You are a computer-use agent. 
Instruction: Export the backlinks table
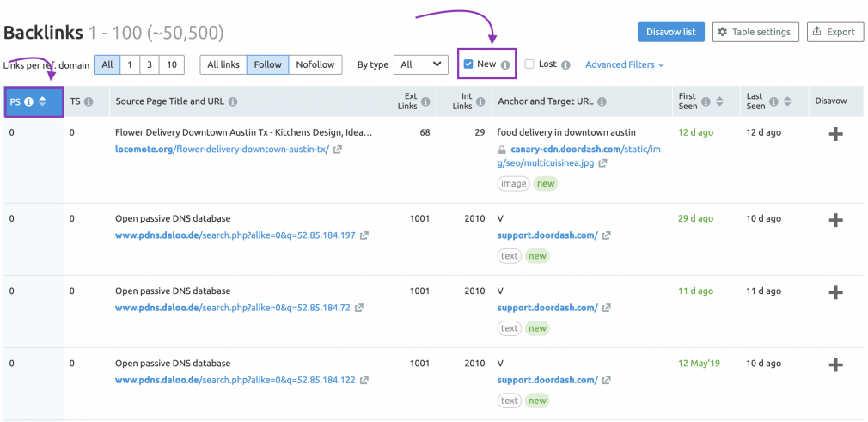tap(834, 32)
